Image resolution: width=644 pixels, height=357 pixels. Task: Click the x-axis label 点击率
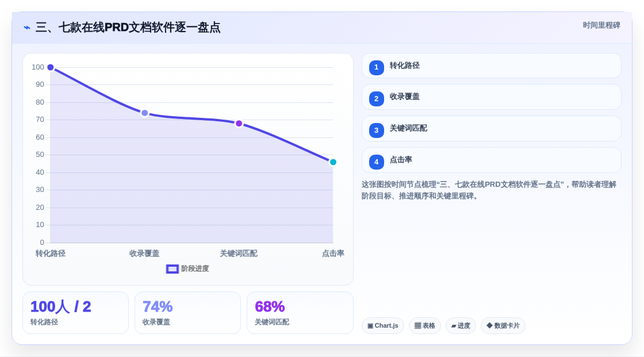pos(333,254)
